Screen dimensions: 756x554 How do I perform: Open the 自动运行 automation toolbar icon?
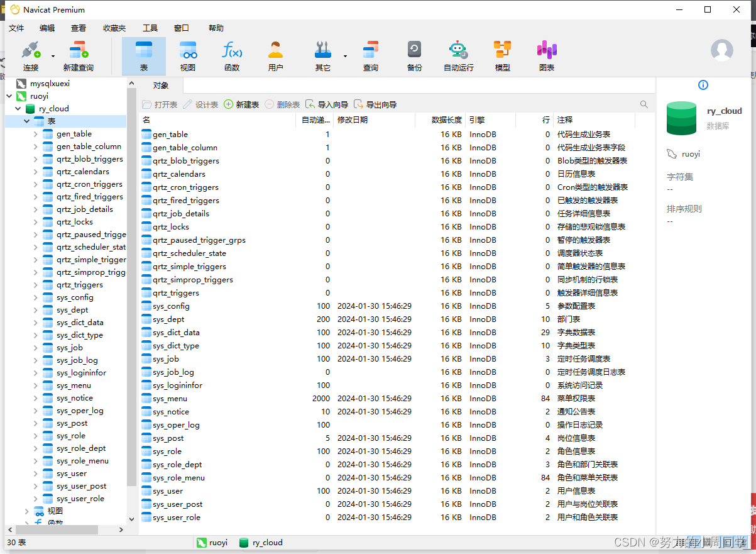[458, 56]
